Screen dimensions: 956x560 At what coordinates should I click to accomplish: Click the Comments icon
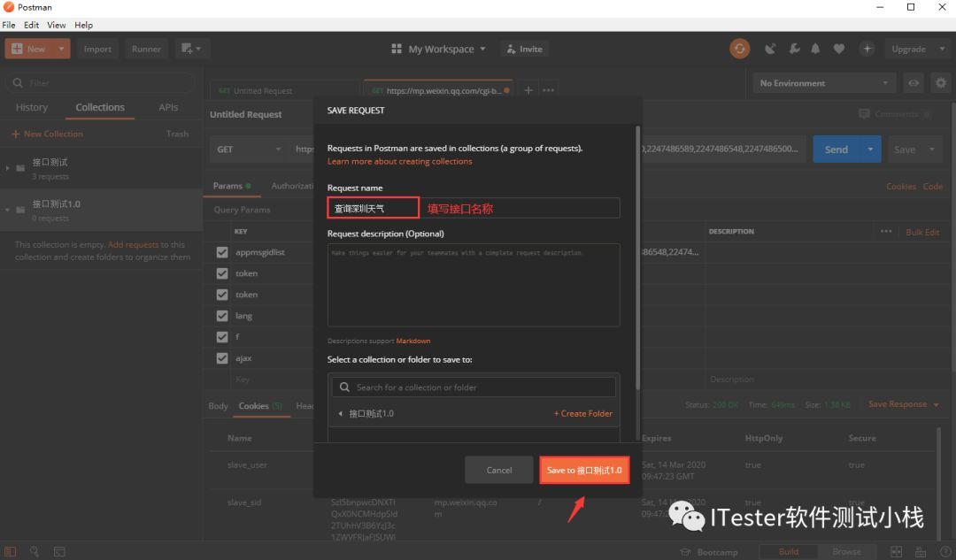click(x=864, y=114)
